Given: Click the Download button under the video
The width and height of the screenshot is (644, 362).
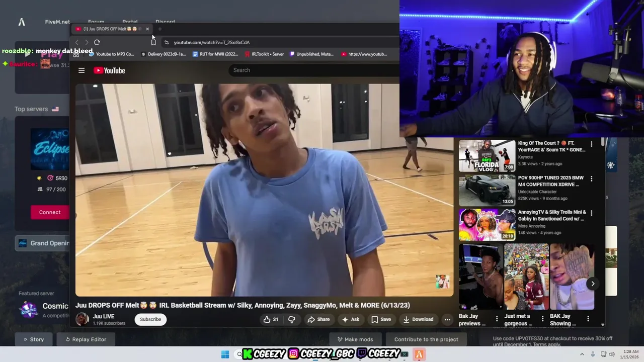Looking at the screenshot, I should point(418,319).
